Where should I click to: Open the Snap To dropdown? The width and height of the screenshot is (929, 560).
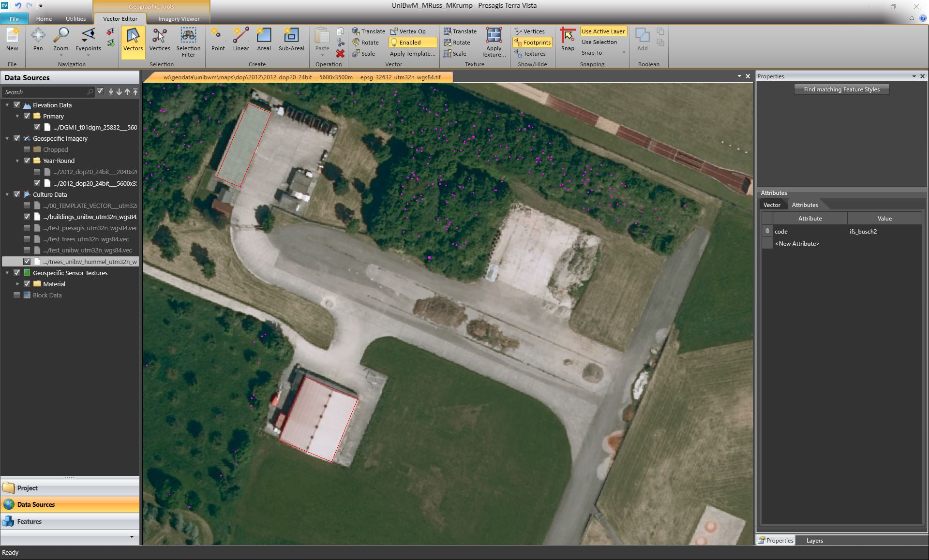pyautogui.click(x=623, y=53)
